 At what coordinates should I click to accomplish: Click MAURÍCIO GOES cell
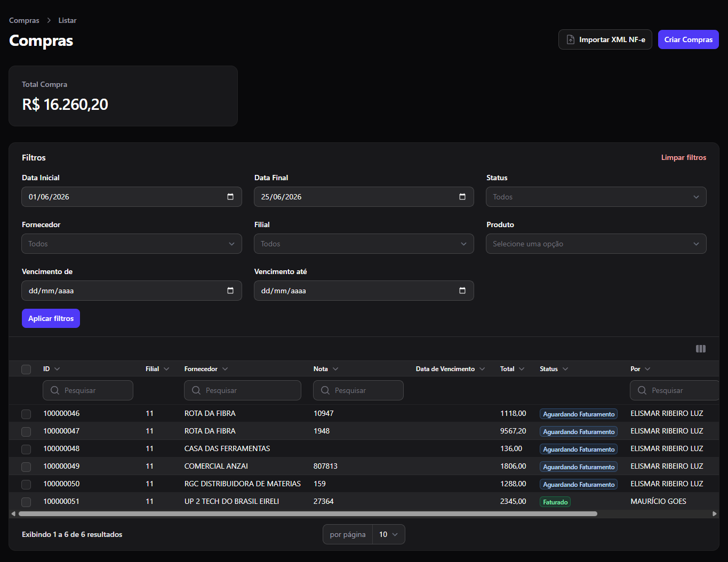(x=658, y=501)
